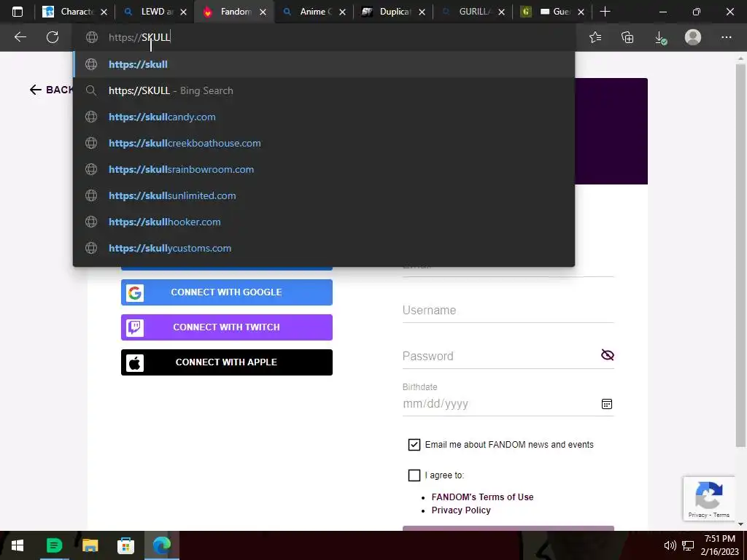Select the skullcreekboathouse.com suggestion
The image size is (747, 560).
[324, 143]
